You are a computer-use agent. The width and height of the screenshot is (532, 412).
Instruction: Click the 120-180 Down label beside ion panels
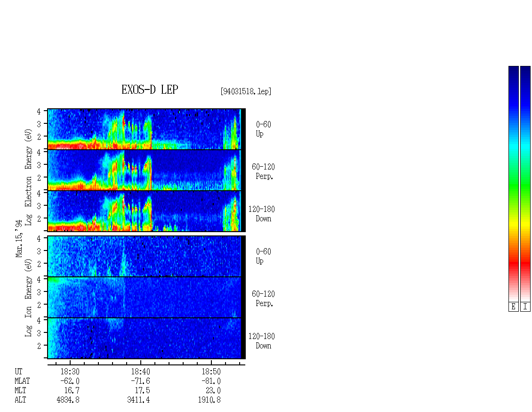click(262, 341)
